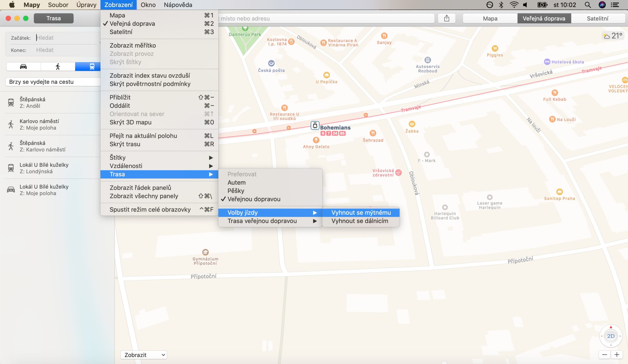
Task: Click the zoom in plus button
Action: [617, 355]
